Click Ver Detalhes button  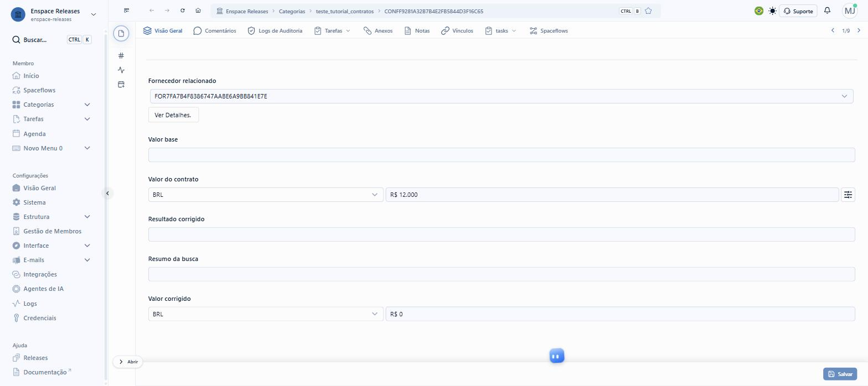pyautogui.click(x=173, y=115)
